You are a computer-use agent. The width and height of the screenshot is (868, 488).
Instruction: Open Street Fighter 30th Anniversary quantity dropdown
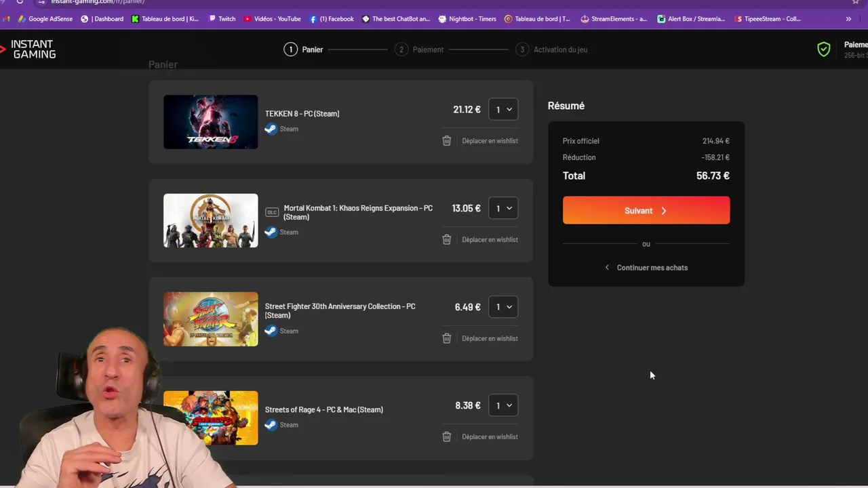pos(503,307)
